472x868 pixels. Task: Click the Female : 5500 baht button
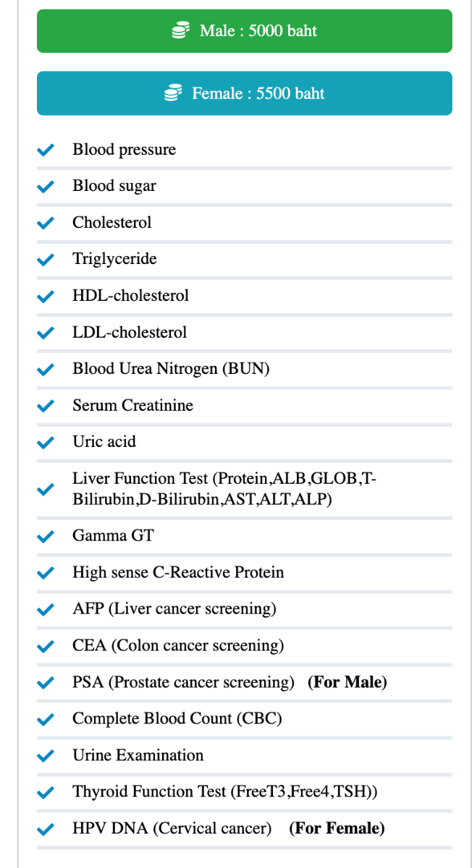[245, 93]
